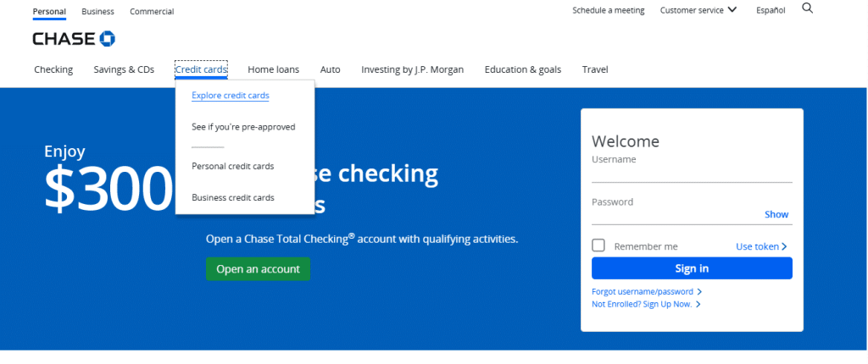This screenshot has width=868, height=364.
Task: Click the search magnifier icon
Action: tap(807, 8)
